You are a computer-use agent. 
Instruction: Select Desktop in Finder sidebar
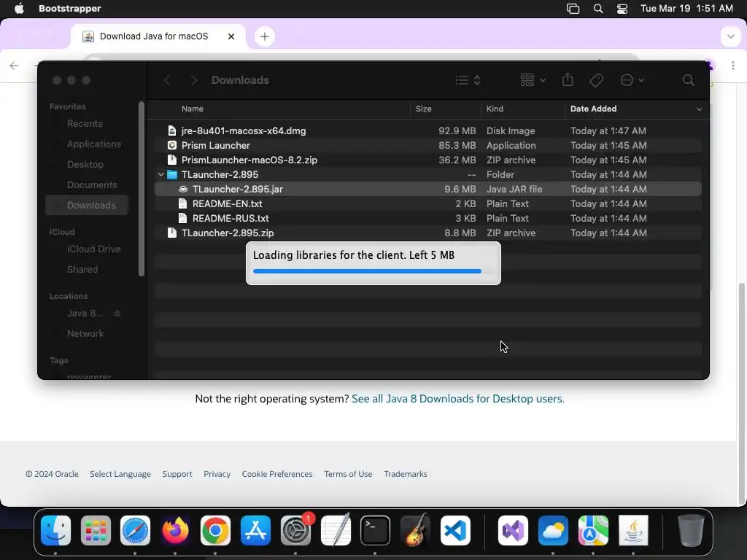[85, 165]
